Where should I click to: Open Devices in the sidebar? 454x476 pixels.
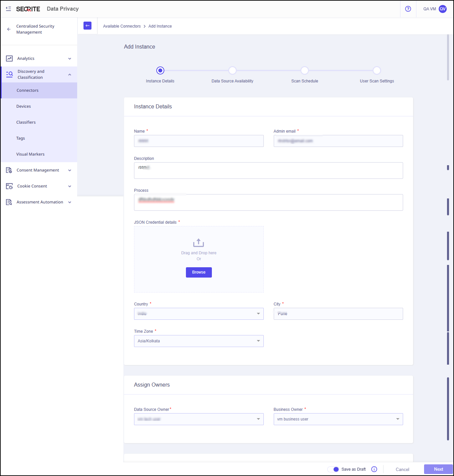(x=24, y=106)
